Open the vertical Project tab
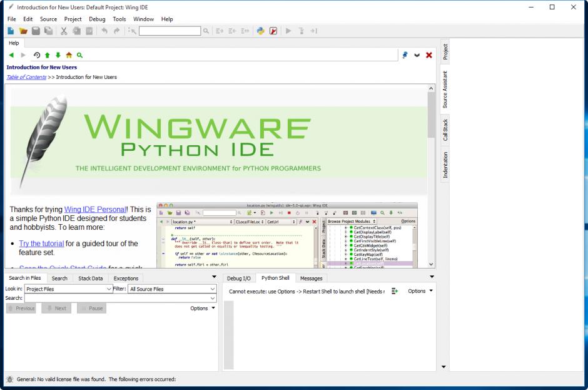 click(x=445, y=52)
